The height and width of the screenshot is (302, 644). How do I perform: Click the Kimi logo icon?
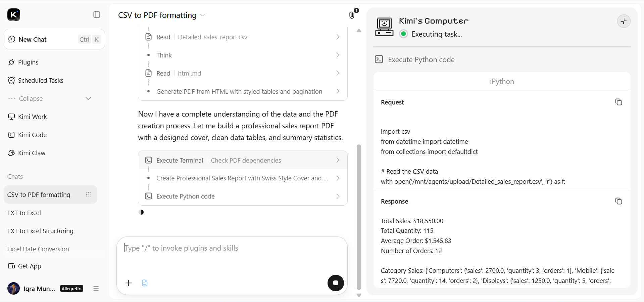point(14,15)
